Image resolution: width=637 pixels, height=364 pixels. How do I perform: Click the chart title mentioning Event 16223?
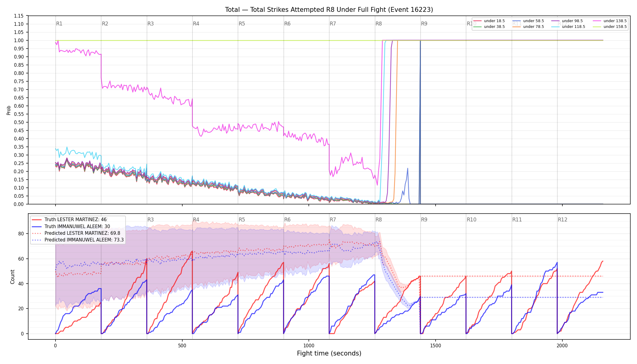[x=329, y=10]
